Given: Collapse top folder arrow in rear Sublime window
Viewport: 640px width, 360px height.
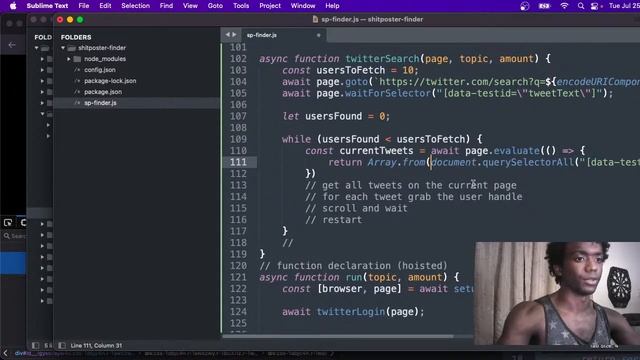Looking at the screenshot, I should (37, 48).
